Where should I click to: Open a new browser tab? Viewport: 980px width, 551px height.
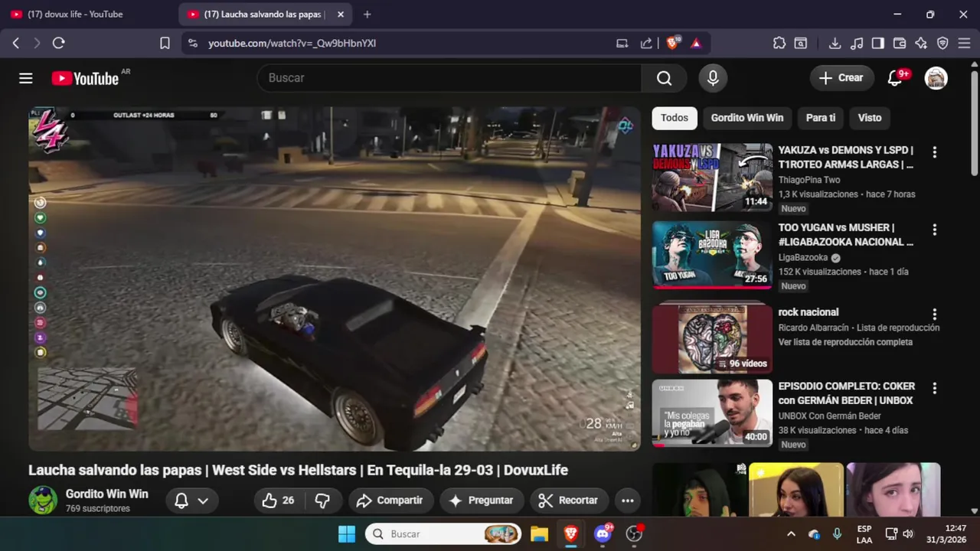click(367, 14)
